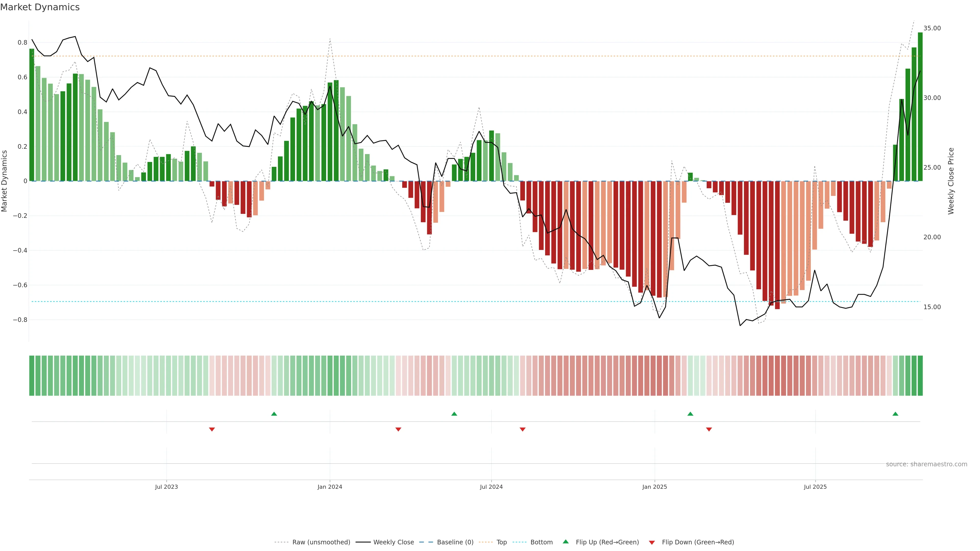Screen dimensions: 980x551
Task: Click the Flip Down triangle after Jan 2024
Action: point(398,429)
